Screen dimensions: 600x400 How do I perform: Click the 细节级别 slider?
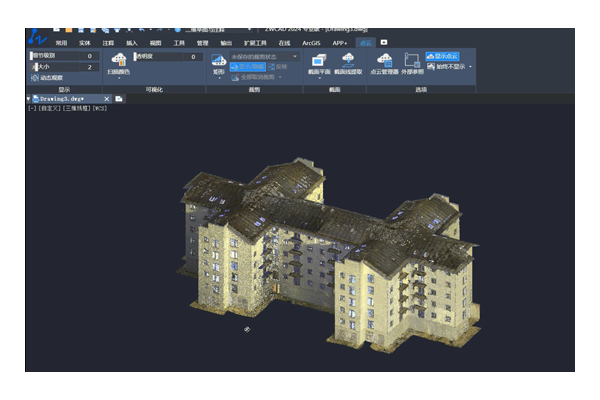[54, 56]
